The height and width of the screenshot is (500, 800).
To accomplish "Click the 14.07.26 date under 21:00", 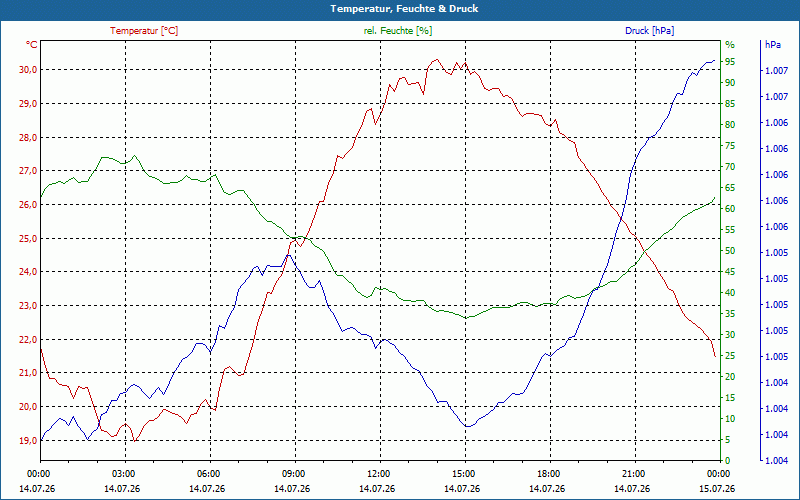I will [632, 489].
